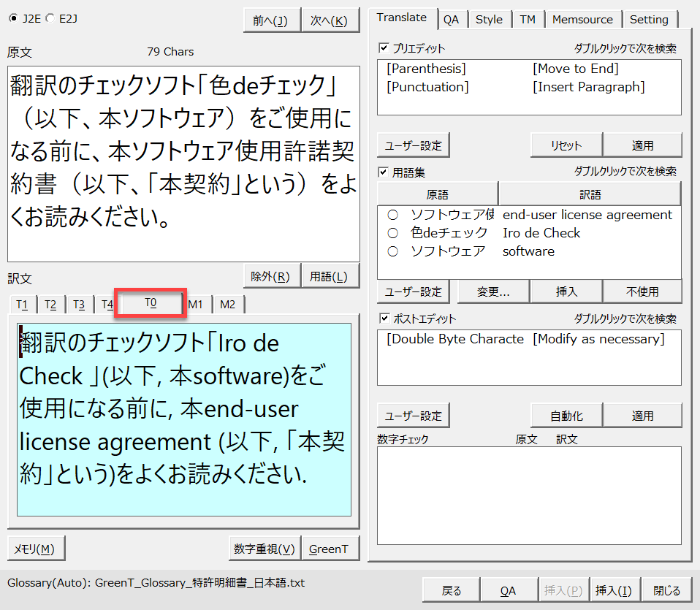Switch to the Style tab
The height and width of the screenshot is (610, 700).
[x=489, y=20]
